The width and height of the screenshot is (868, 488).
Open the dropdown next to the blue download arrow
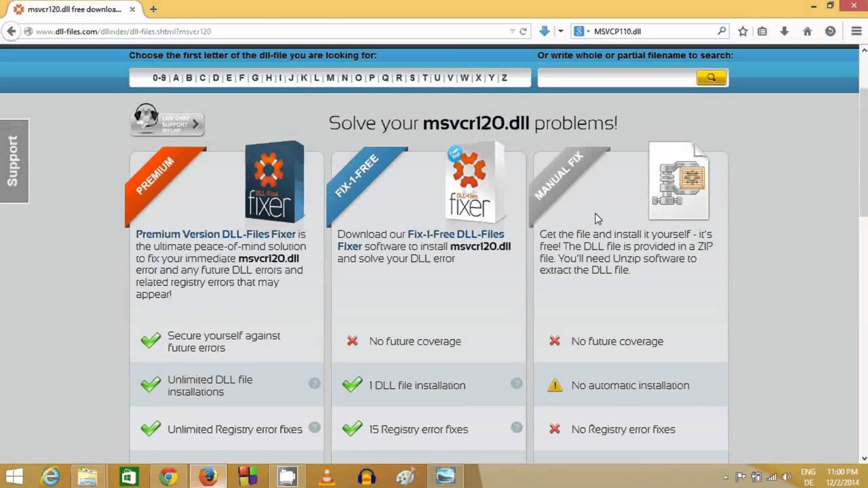pos(560,31)
